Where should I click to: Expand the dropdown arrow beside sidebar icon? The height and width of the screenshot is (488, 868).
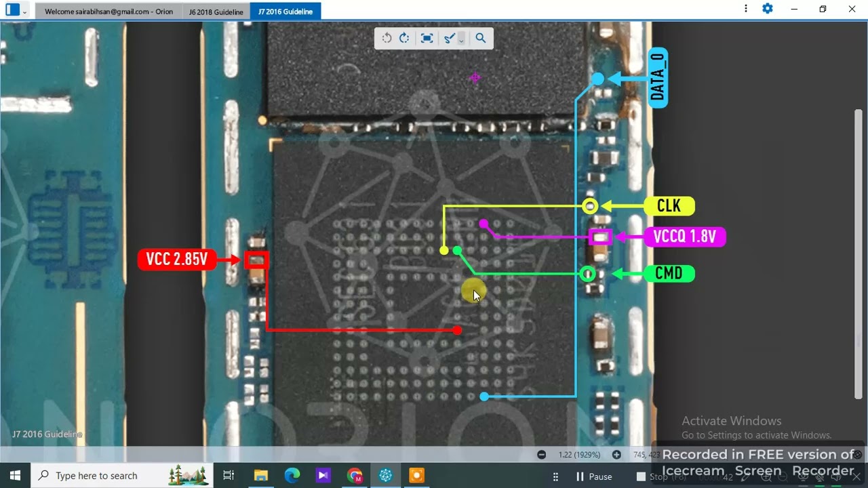[25, 12]
